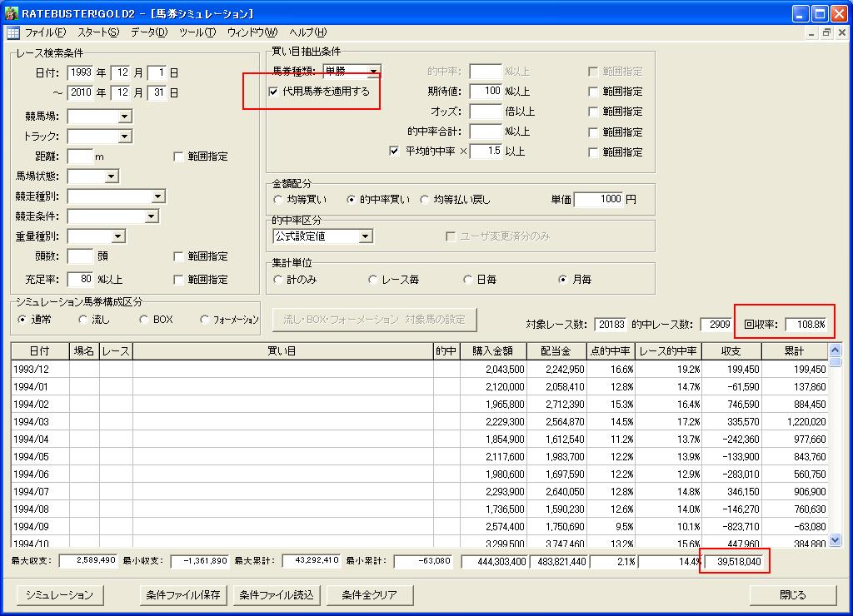853x616 pixels.
Task: Click the 日付 column header
Action: coord(40,351)
